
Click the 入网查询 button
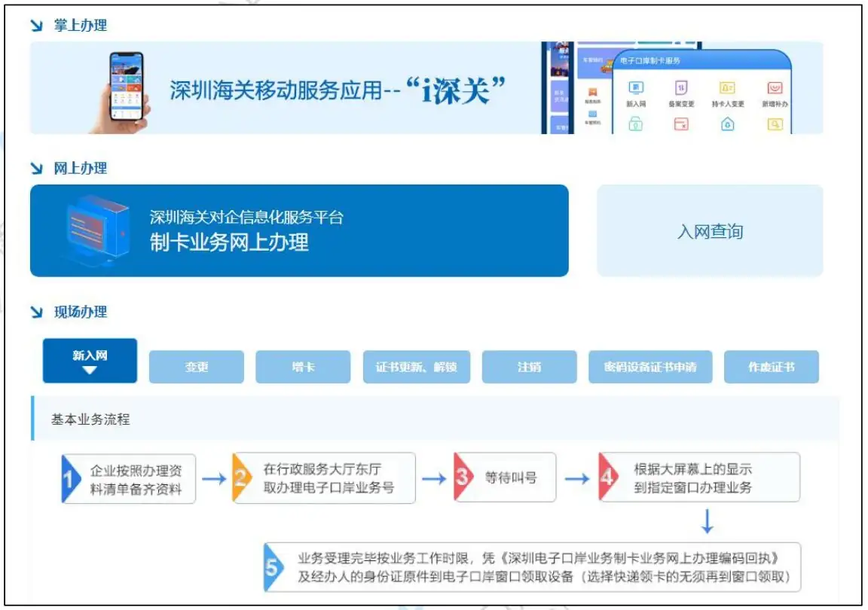tap(711, 230)
